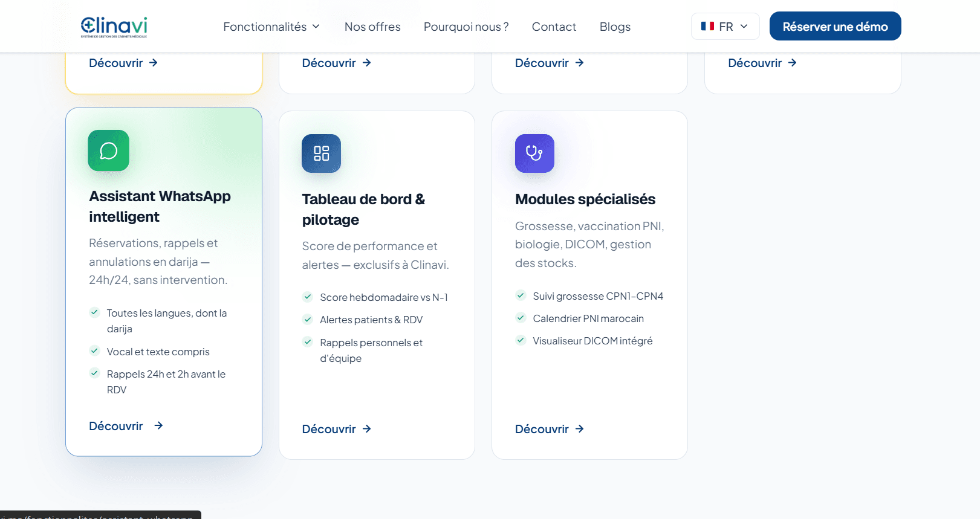This screenshot has width=980, height=519.
Task: Navigate to Blogs
Action: (x=615, y=27)
